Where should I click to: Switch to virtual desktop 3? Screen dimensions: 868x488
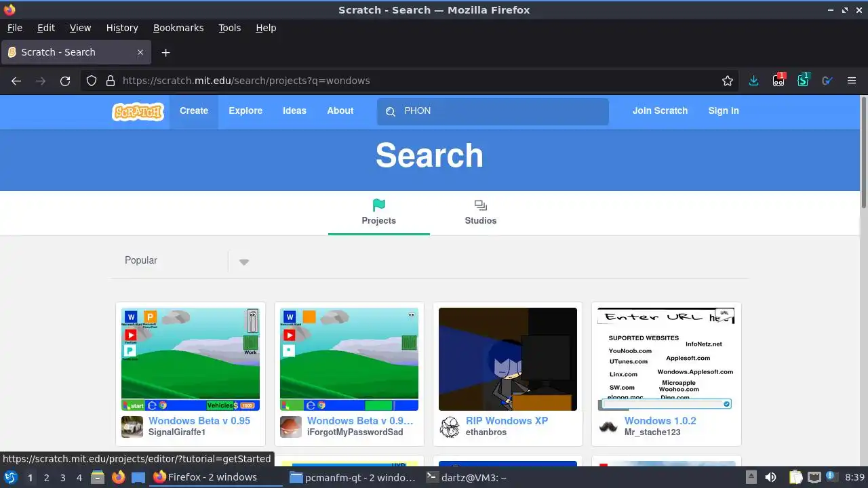pos(63,478)
